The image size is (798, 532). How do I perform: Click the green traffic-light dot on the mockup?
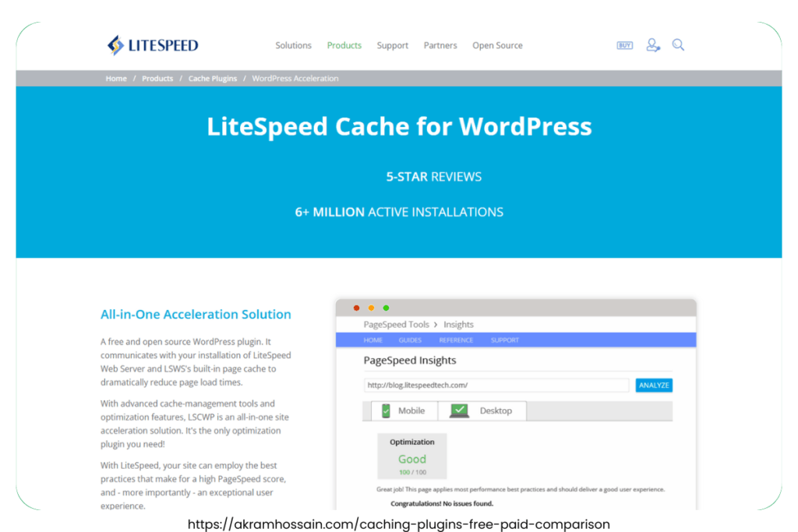(386, 308)
